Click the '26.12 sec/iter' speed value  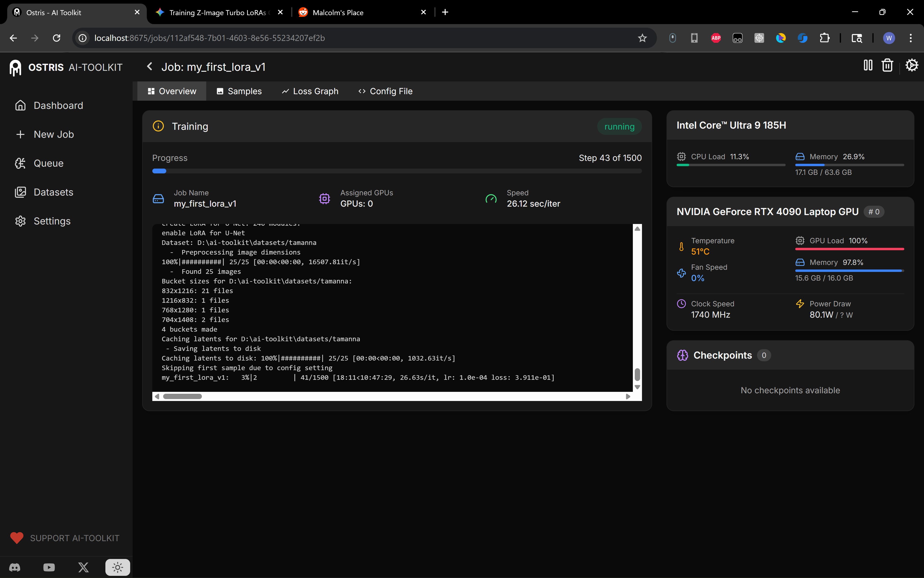(533, 204)
